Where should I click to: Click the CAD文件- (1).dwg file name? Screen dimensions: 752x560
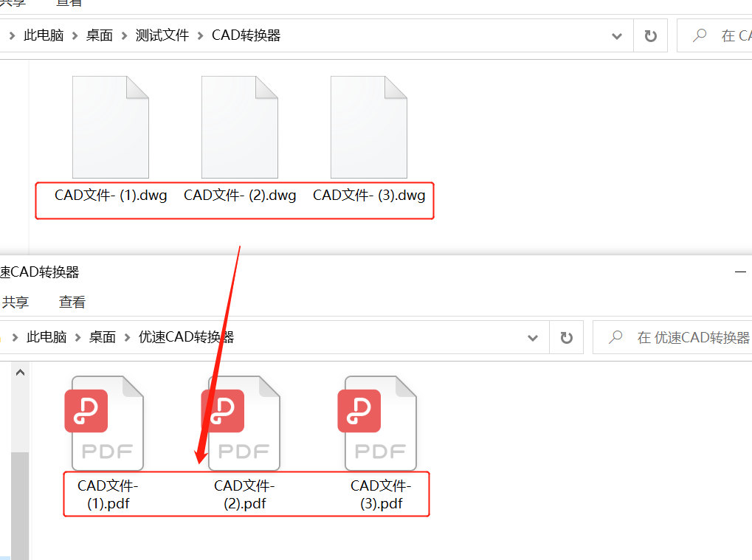111,195
